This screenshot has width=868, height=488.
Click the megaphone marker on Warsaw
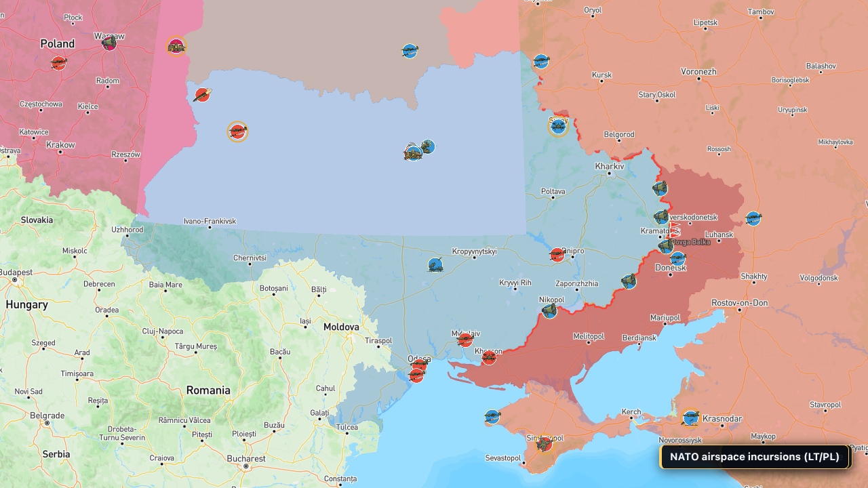click(109, 43)
